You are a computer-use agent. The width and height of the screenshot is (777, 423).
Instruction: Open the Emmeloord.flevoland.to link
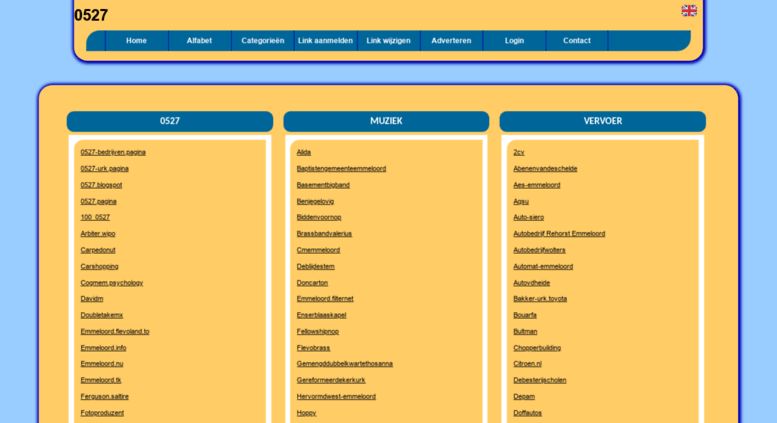(115, 331)
